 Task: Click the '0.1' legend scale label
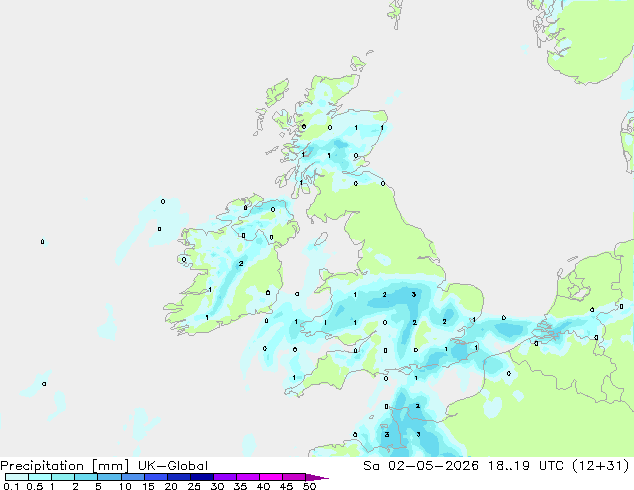[x=11, y=486]
